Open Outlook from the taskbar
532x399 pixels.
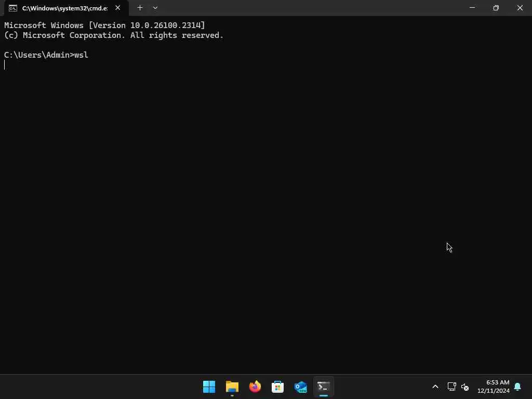coord(301,387)
